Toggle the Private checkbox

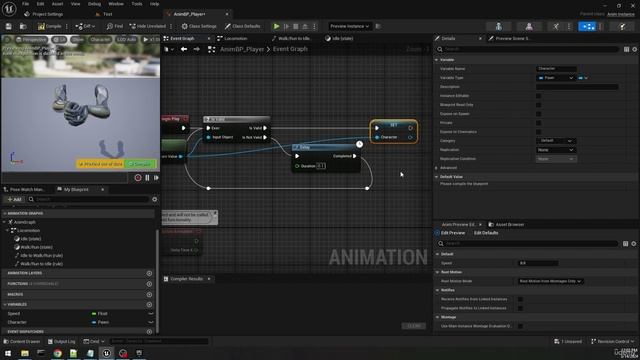click(538, 123)
